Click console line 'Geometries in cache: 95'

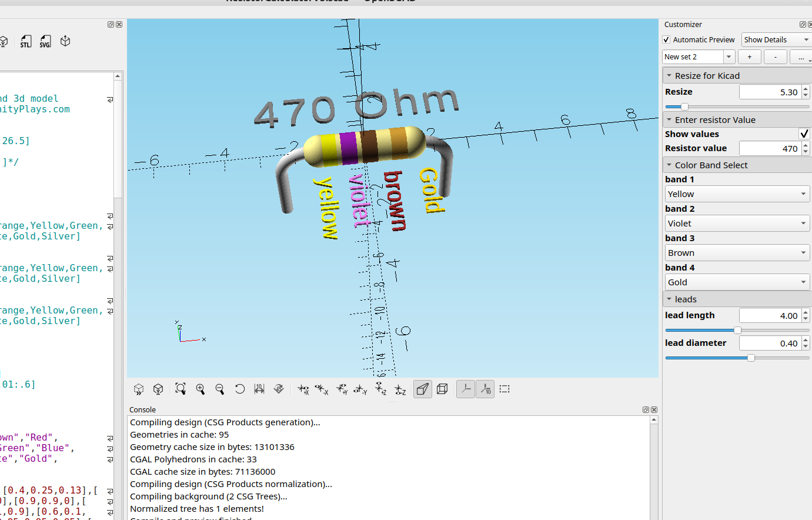coord(179,435)
